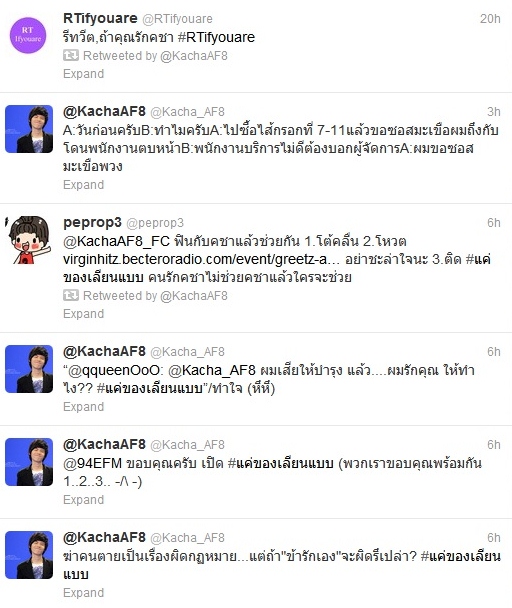Click the retweet icon under the RTifyouare tweet
Viewport: 512px width, 608px height.
coord(71,55)
